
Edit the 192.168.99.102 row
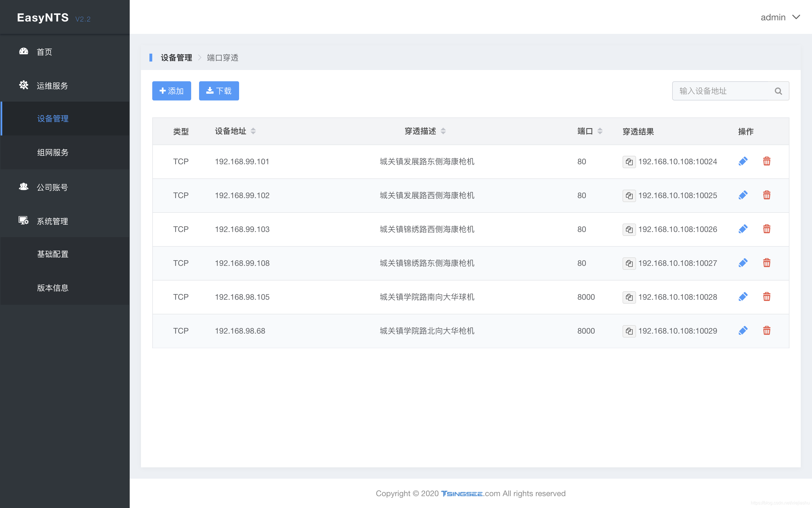pyautogui.click(x=743, y=195)
